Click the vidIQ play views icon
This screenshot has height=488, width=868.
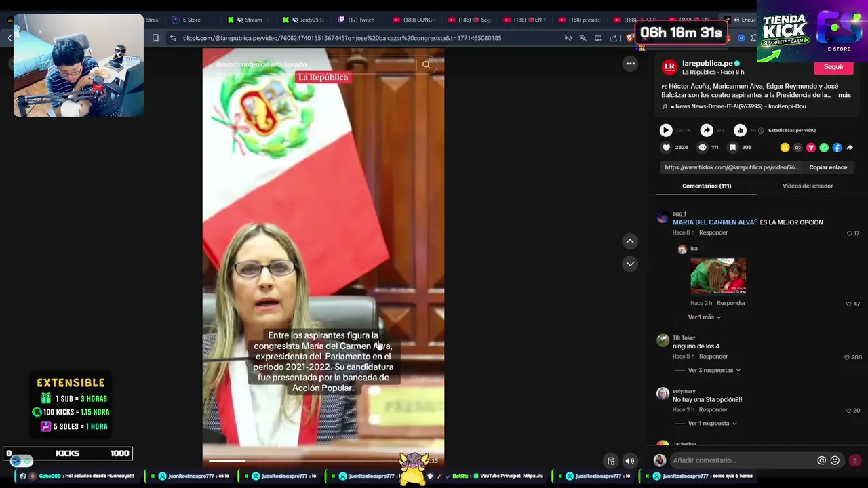666,130
